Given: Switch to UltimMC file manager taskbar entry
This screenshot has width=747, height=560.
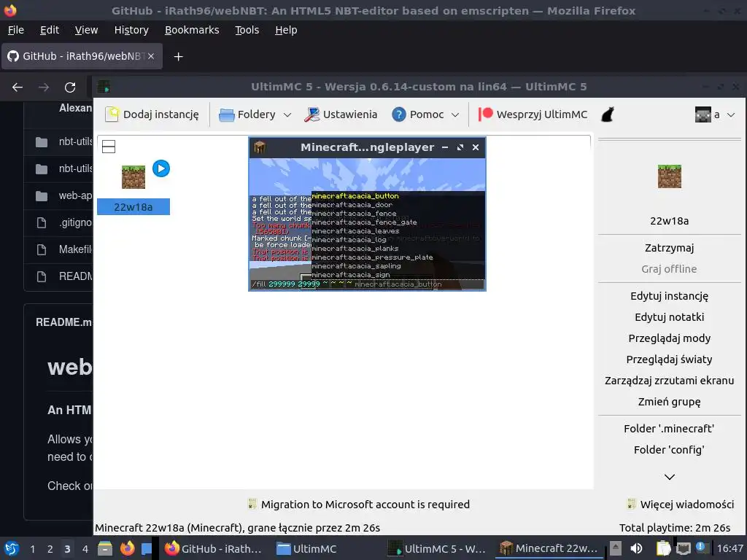Looking at the screenshot, I should pos(307,548).
